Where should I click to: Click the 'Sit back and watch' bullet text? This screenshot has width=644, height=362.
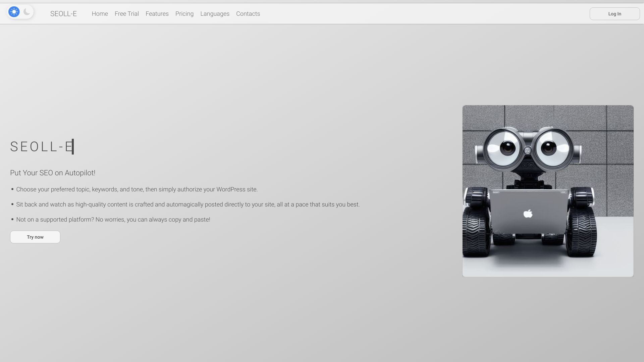187,204
